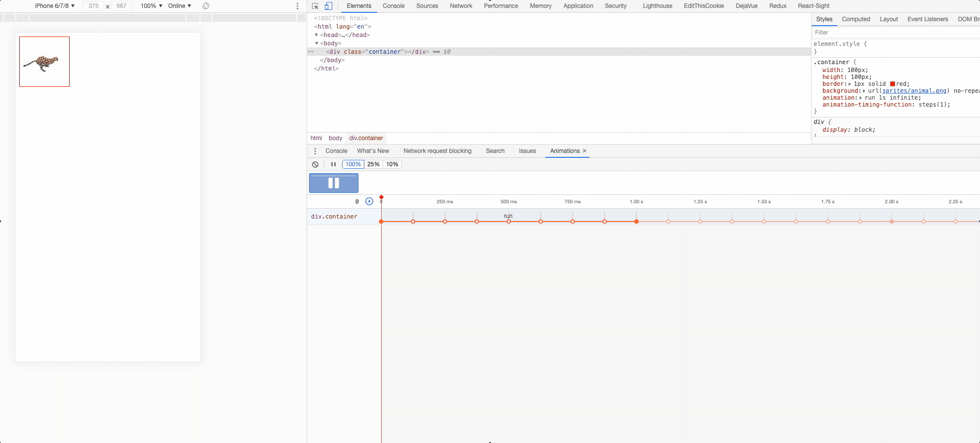
Task: Open the drawer three-dot menu beside Console
Action: [x=315, y=151]
